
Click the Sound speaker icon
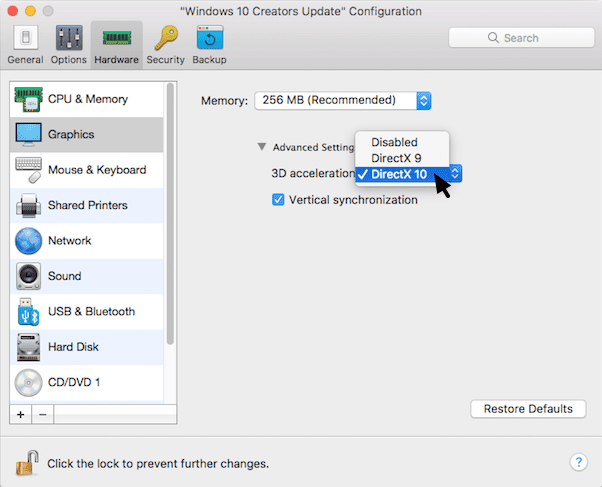[x=28, y=276]
